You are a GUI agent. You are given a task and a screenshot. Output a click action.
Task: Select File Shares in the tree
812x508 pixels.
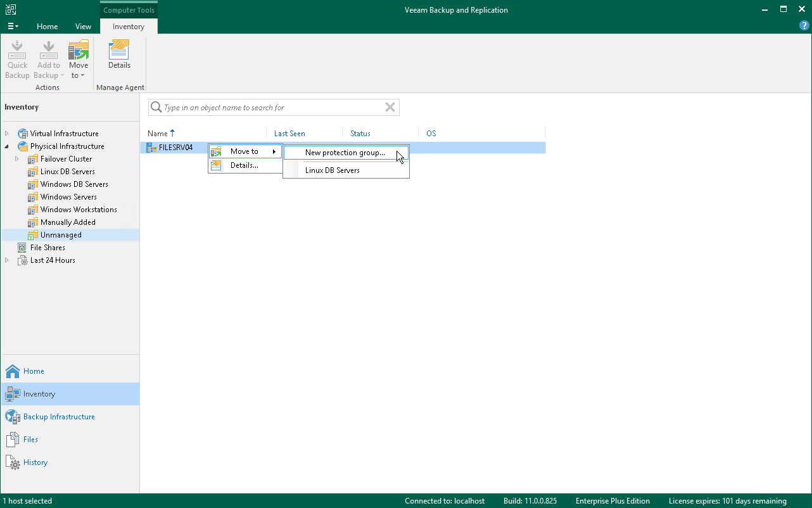point(48,248)
